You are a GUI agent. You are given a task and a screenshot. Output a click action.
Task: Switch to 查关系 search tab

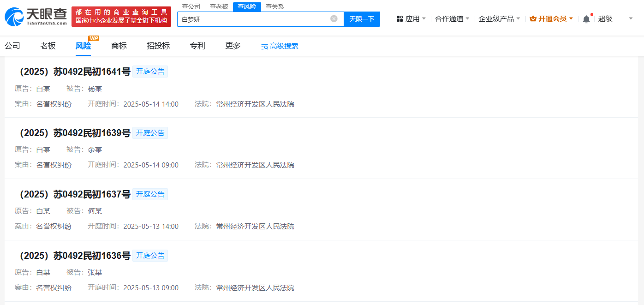tap(275, 6)
